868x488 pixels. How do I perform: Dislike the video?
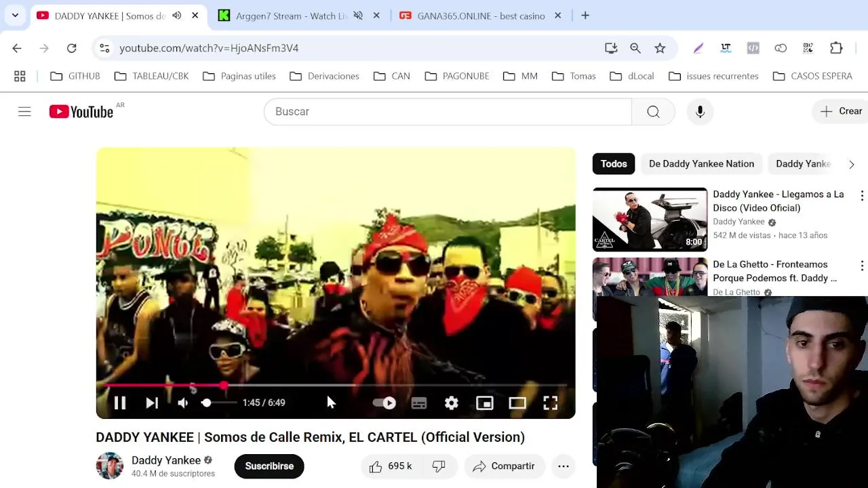[439, 466]
